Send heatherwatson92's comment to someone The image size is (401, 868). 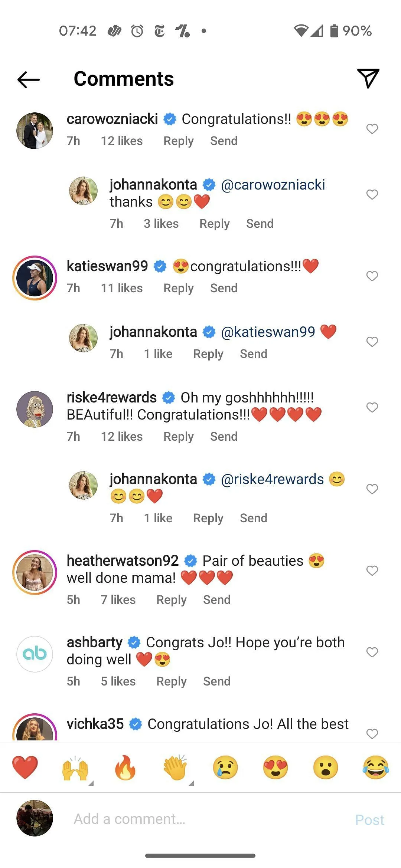coord(216,600)
